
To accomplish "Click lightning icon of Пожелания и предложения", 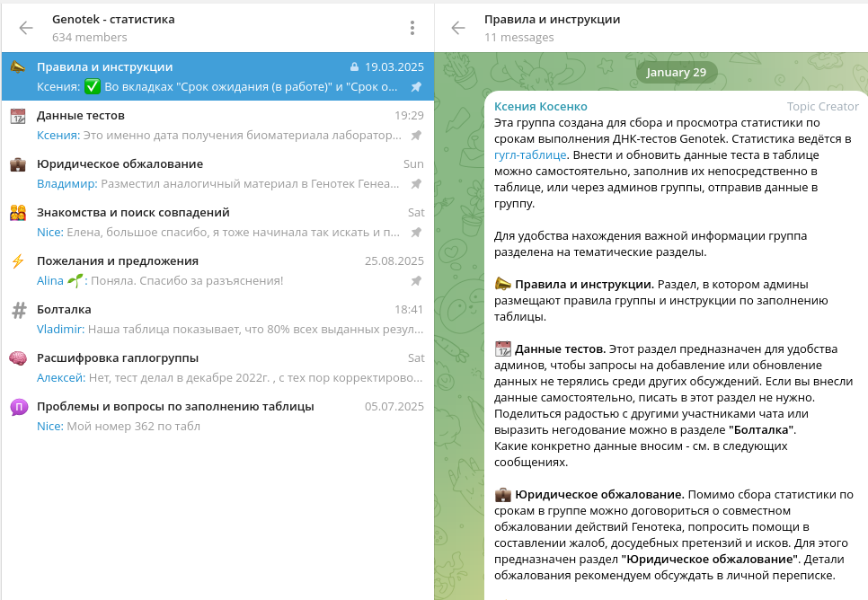I will tap(18, 261).
